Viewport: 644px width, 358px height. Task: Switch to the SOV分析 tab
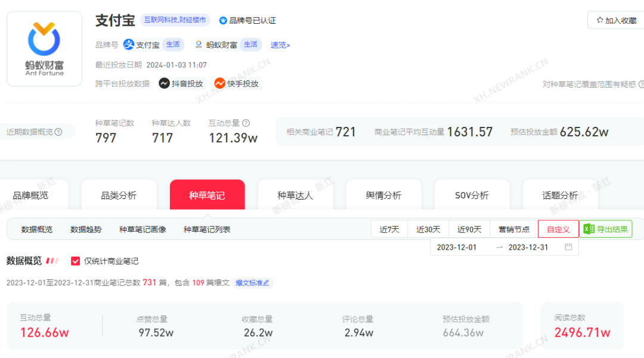click(x=472, y=195)
